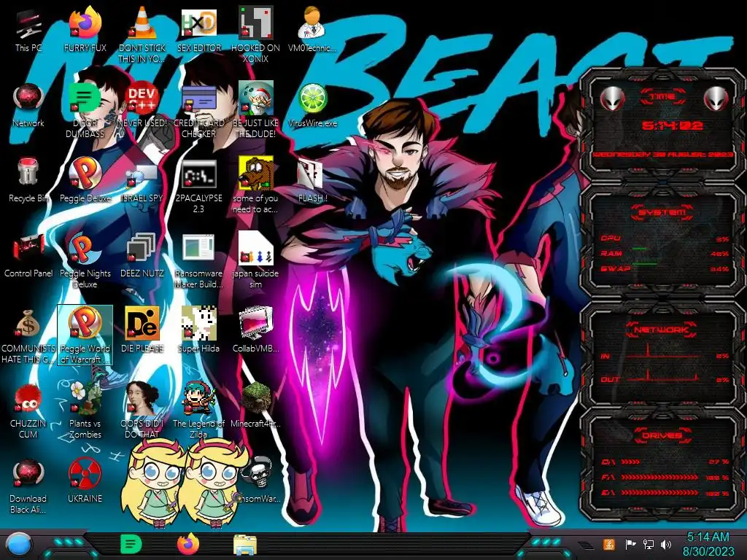Image resolution: width=747 pixels, height=560 pixels.
Task: Click the NETWORK widget header
Action: tap(661, 330)
